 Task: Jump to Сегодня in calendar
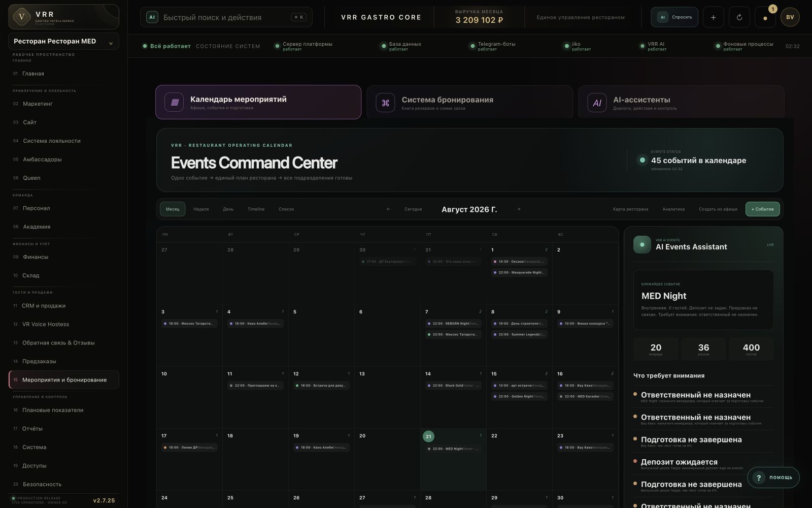pos(413,209)
